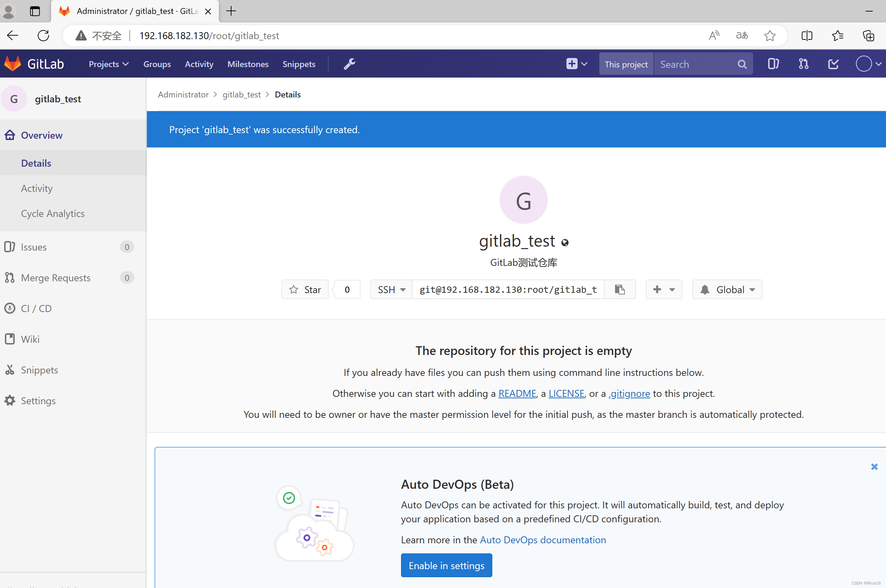This screenshot has width=886, height=588.
Task: Click the merge requests icon
Action: pyautogui.click(x=804, y=64)
